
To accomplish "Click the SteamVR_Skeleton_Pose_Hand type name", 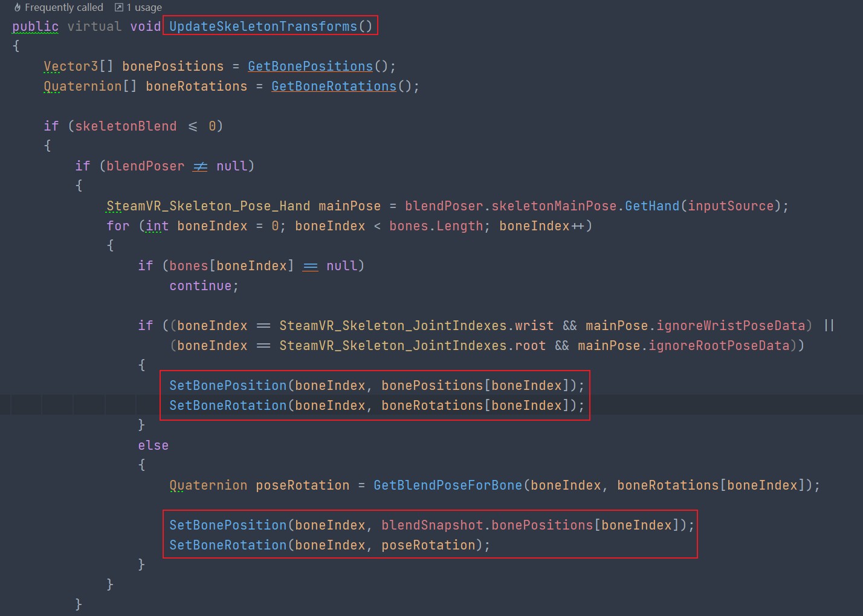I will point(208,206).
